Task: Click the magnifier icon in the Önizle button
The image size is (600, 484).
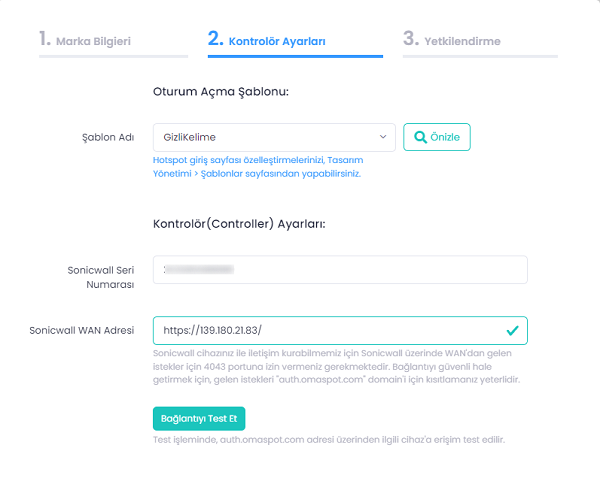Action: coord(421,137)
